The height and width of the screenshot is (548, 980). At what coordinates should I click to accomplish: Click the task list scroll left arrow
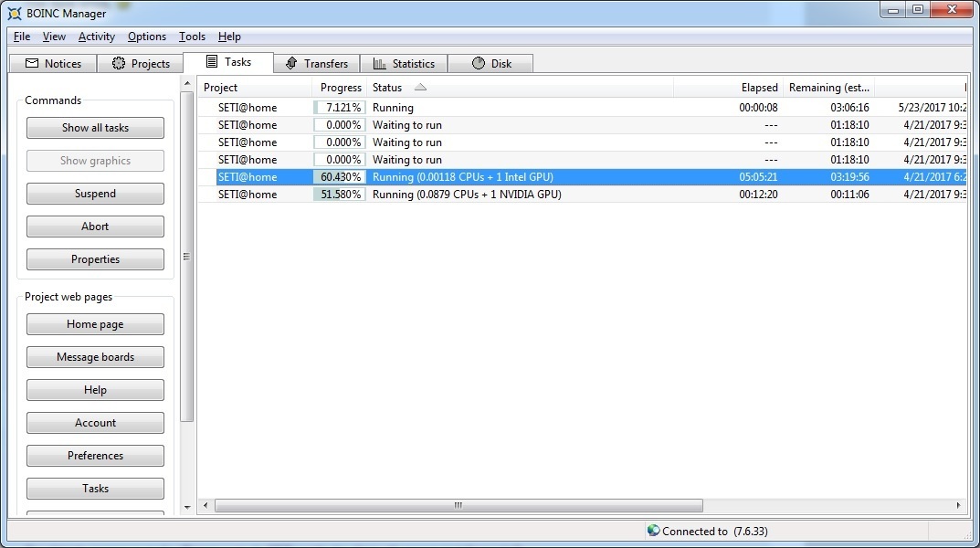[205, 505]
